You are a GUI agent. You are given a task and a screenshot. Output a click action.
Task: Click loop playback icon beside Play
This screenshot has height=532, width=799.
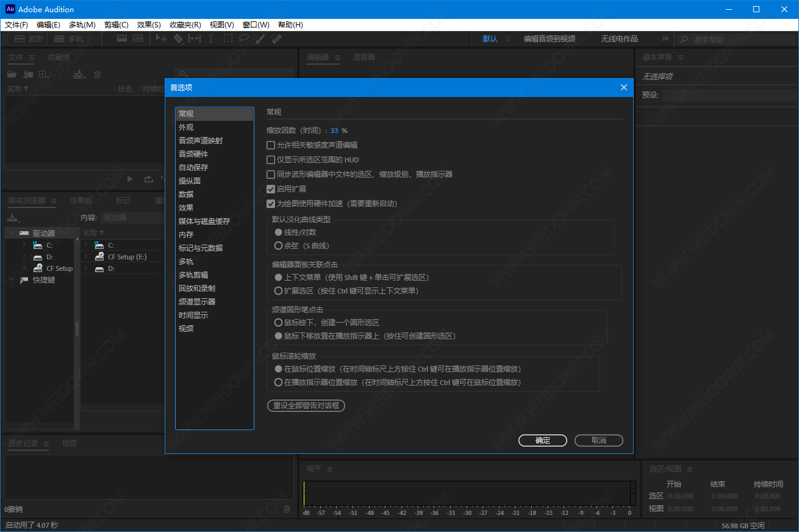point(148,179)
